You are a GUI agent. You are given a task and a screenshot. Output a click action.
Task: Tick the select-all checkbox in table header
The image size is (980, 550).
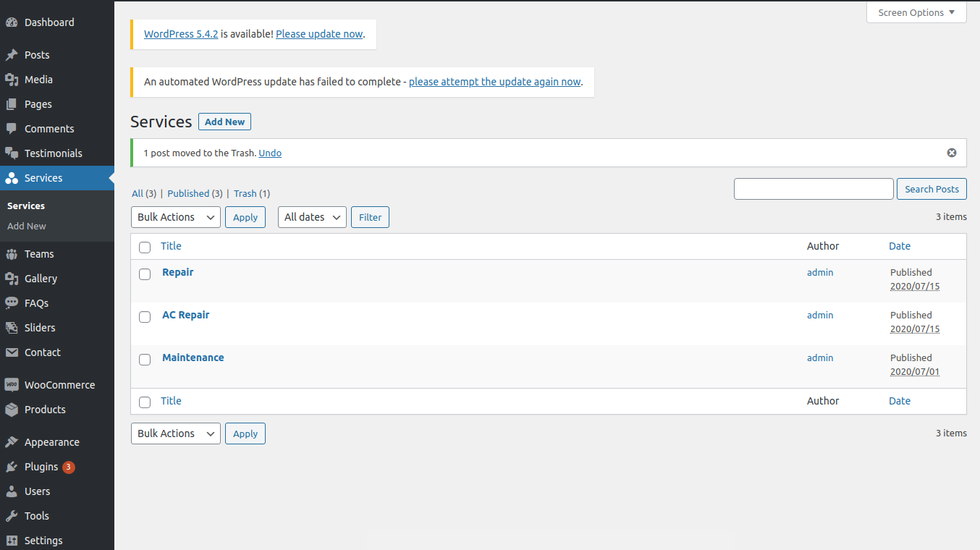(x=145, y=247)
